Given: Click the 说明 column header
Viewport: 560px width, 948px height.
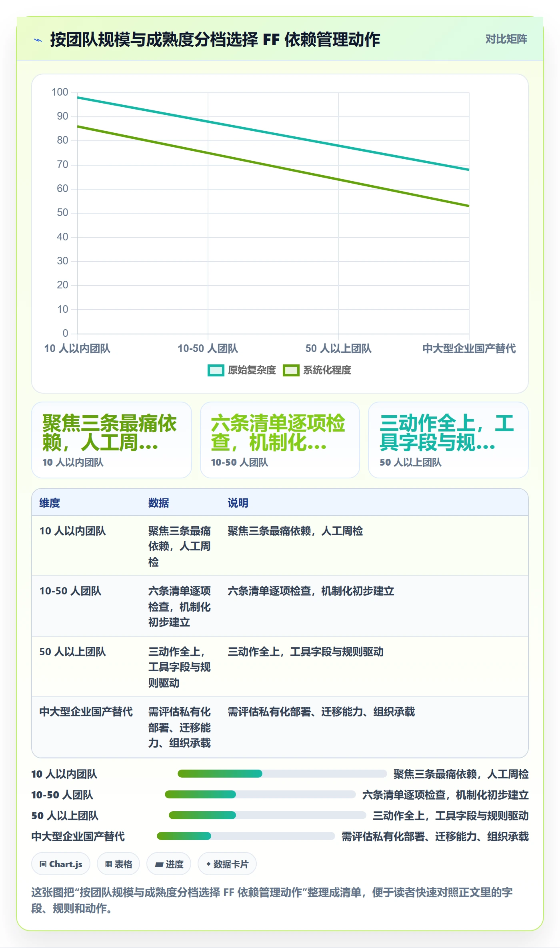Looking at the screenshot, I should [238, 503].
